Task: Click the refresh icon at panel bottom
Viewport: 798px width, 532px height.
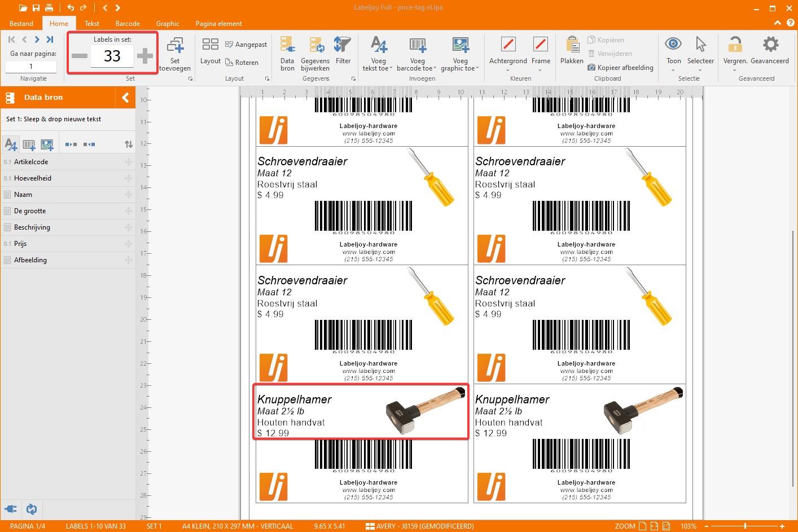Action: pos(32,509)
